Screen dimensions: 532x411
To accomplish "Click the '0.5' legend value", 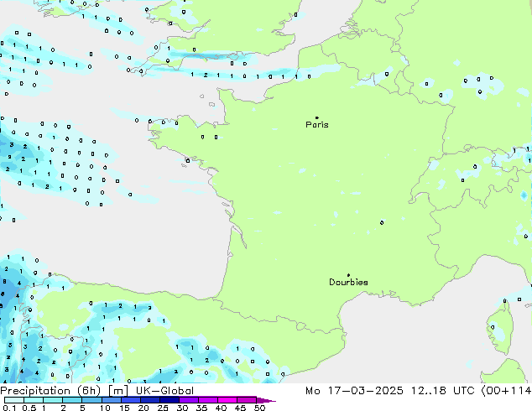I will (29, 408).
